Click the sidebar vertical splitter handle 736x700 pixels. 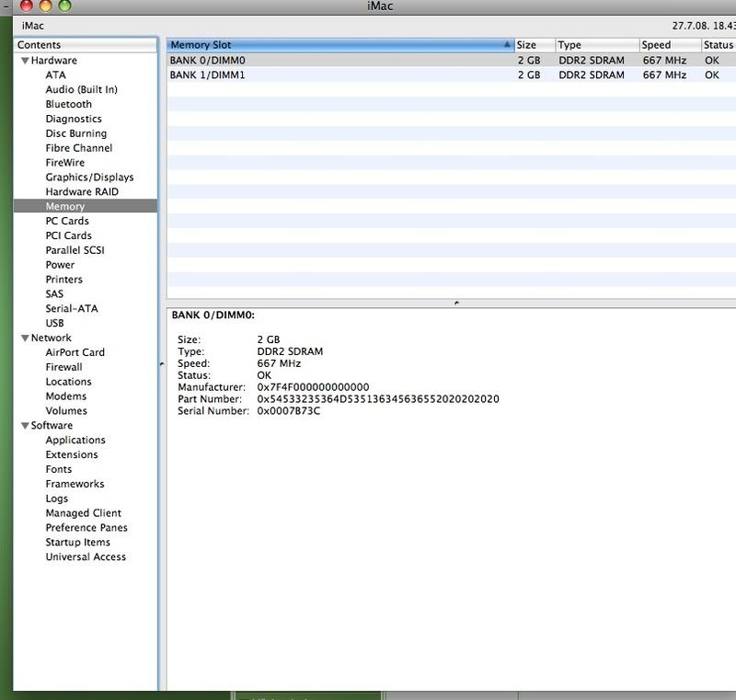pyautogui.click(x=162, y=363)
